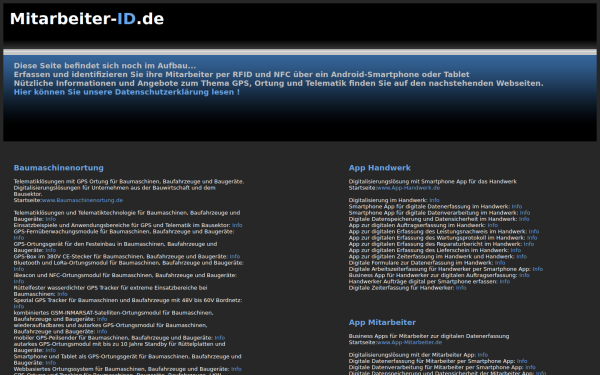
Task: Open Info for Erfassung des Reparaturbericht
Action: [x=529, y=244]
